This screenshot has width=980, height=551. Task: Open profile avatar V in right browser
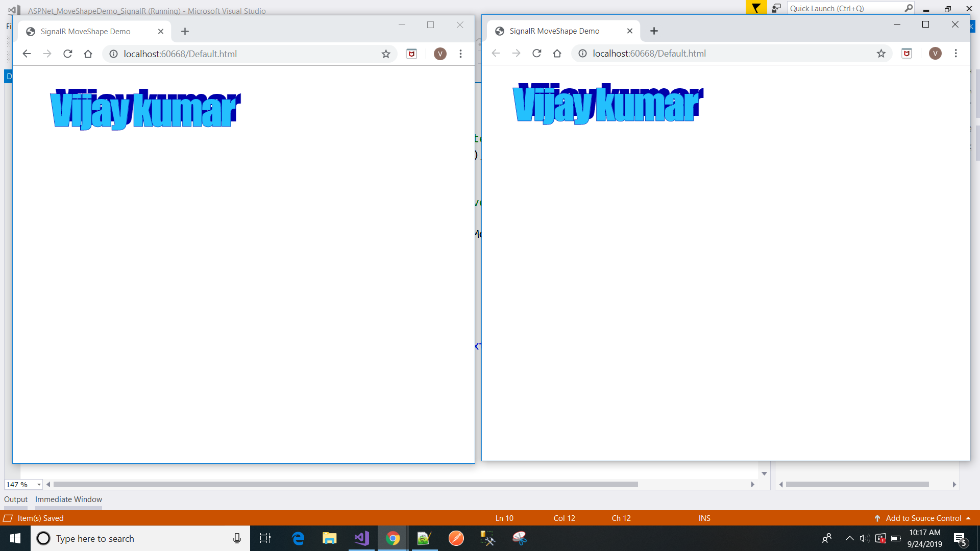click(935, 53)
